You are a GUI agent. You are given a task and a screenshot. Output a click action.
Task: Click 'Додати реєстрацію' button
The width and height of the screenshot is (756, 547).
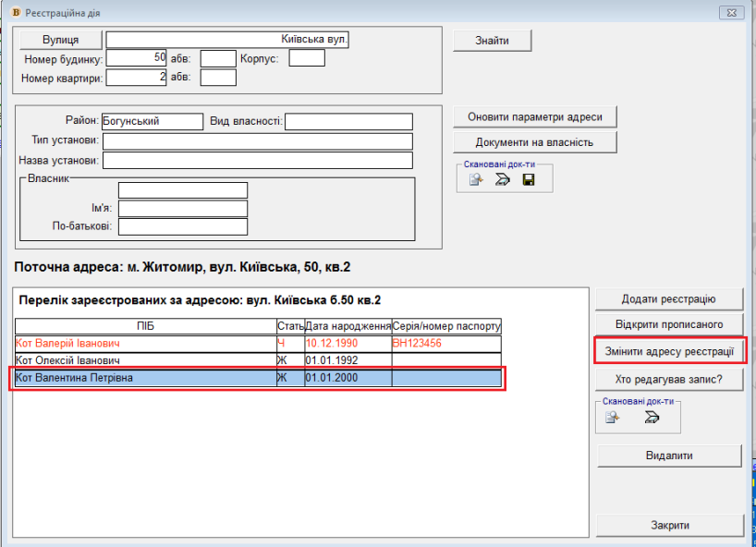[668, 298]
